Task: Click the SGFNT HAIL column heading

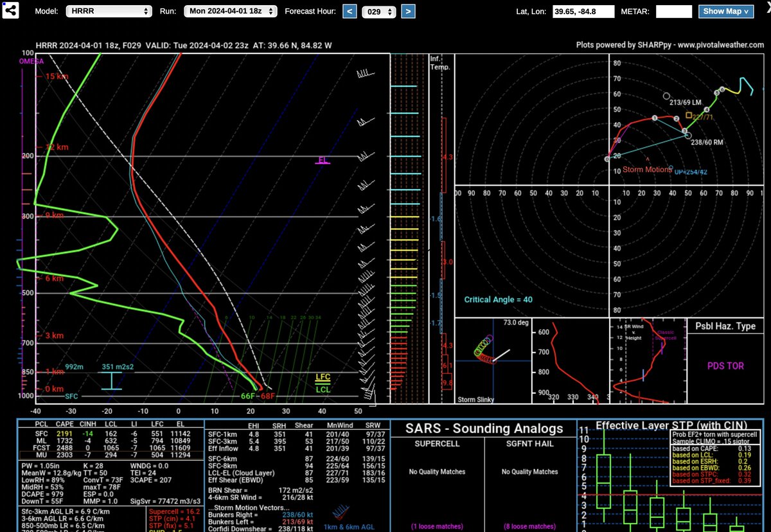Action: (x=529, y=444)
